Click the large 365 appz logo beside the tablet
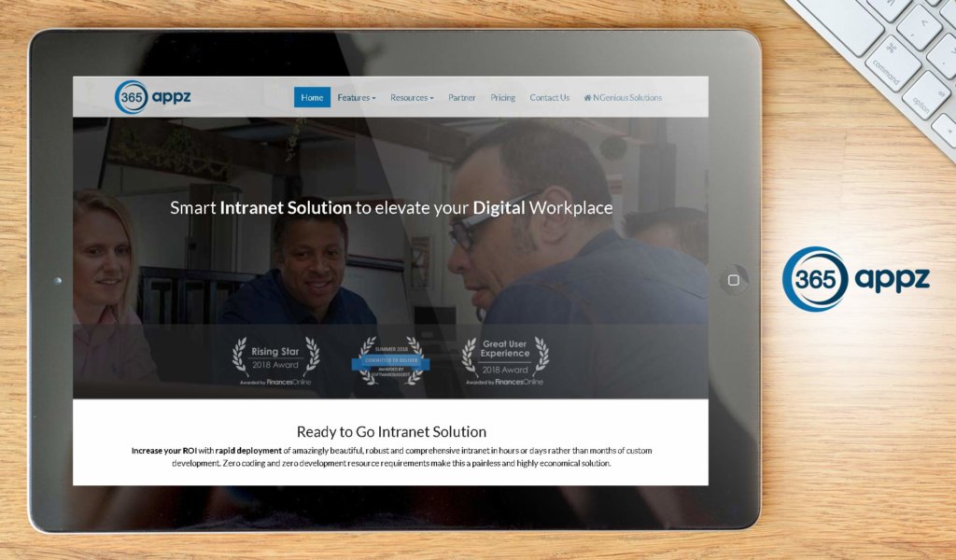 point(855,278)
